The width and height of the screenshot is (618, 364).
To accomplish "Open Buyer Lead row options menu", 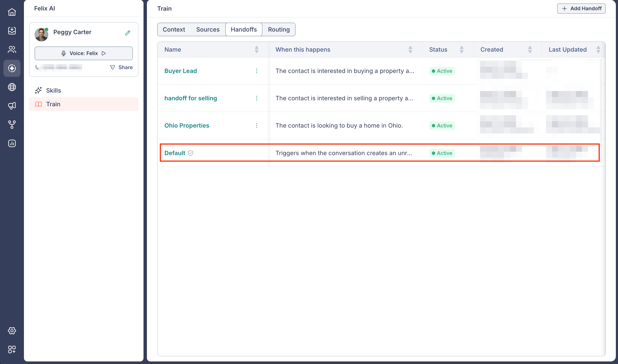I will click(256, 71).
